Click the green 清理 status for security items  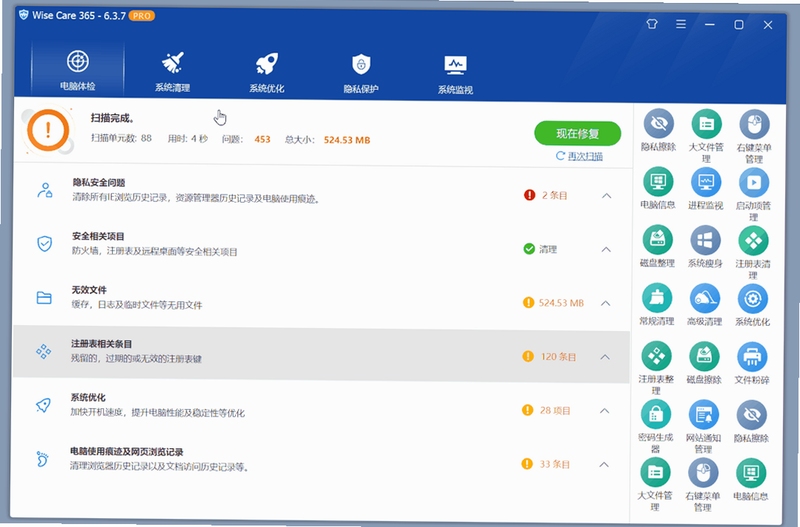tap(547, 249)
